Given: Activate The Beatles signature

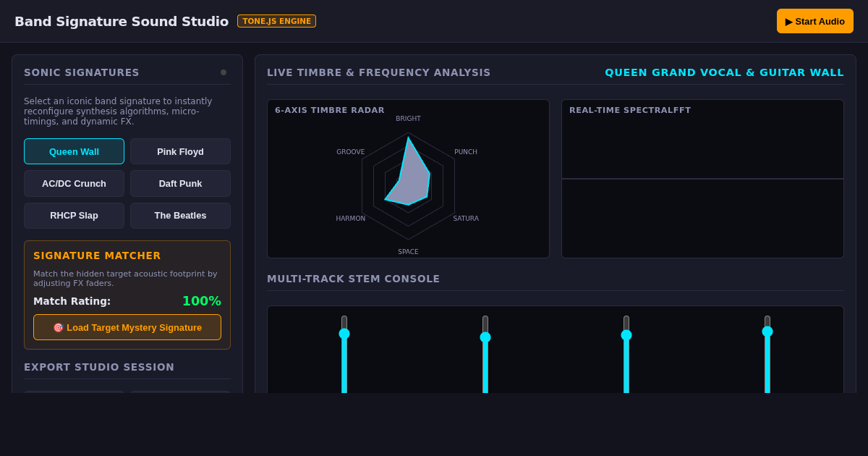Looking at the screenshot, I should click(180, 215).
